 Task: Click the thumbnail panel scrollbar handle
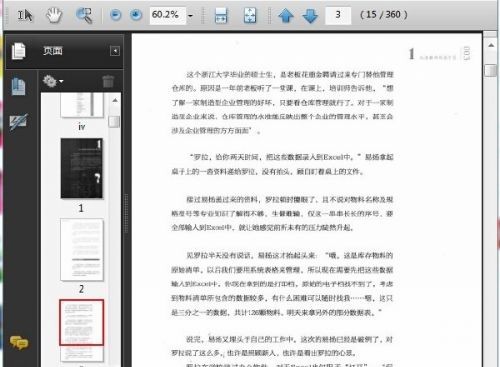[114, 122]
